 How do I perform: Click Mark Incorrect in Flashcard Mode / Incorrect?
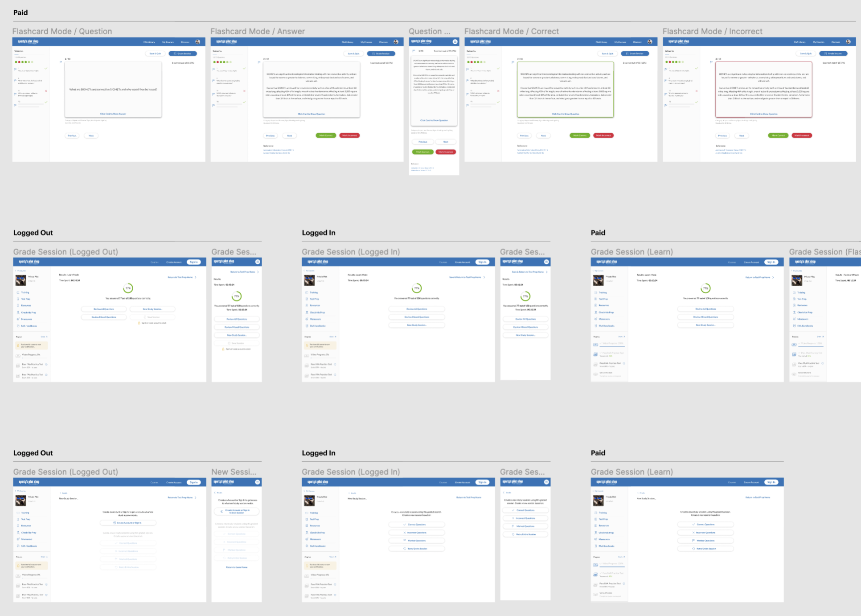coord(802,136)
